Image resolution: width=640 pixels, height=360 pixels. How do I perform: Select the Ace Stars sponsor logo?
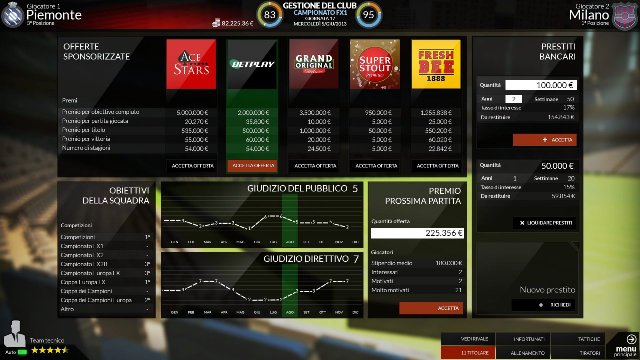pyautogui.click(x=191, y=64)
